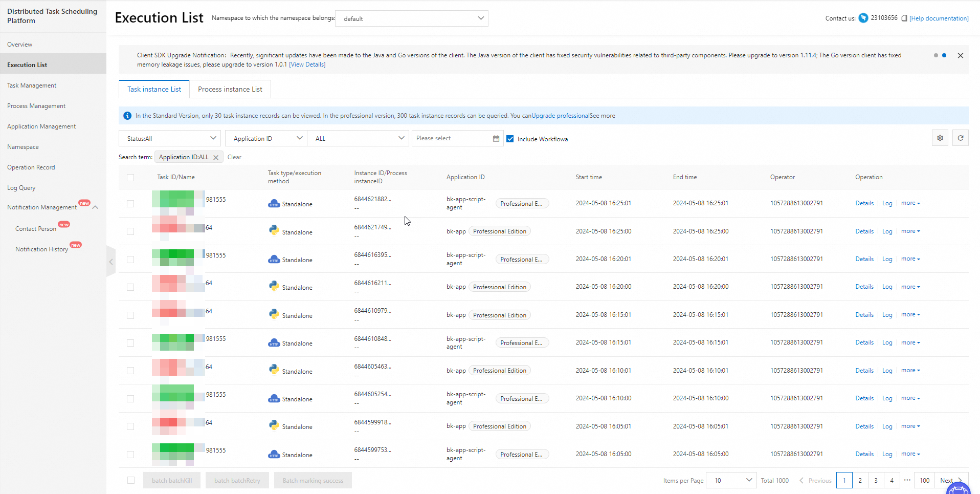The image size is (980, 494).
Task: Open the table column settings gear icon
Action: tap(940, 138)
